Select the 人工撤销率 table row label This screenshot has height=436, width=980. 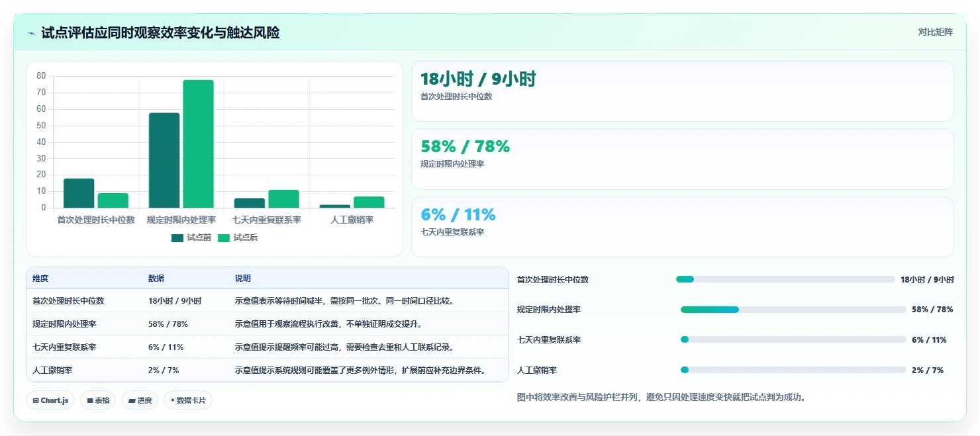coord(52,371)
